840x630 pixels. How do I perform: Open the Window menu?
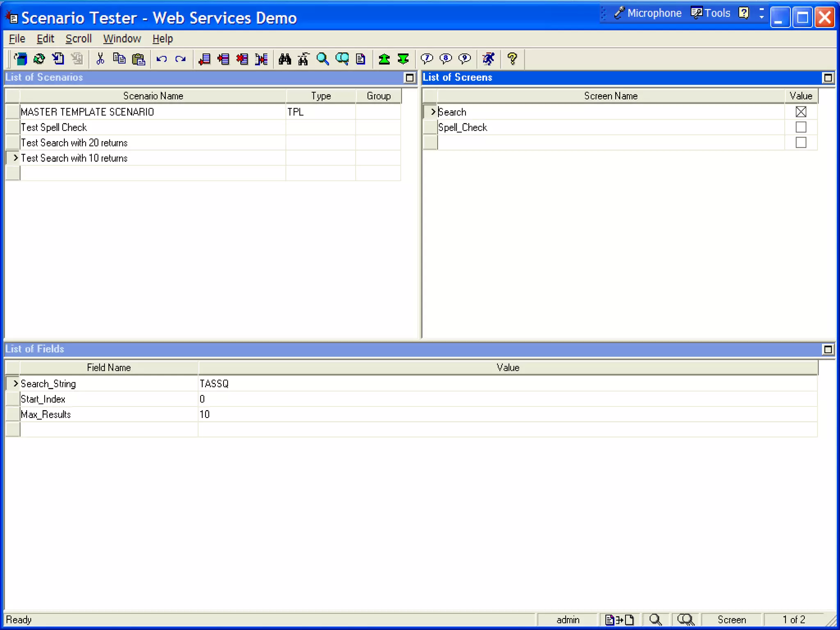click(x=122, y=39)
